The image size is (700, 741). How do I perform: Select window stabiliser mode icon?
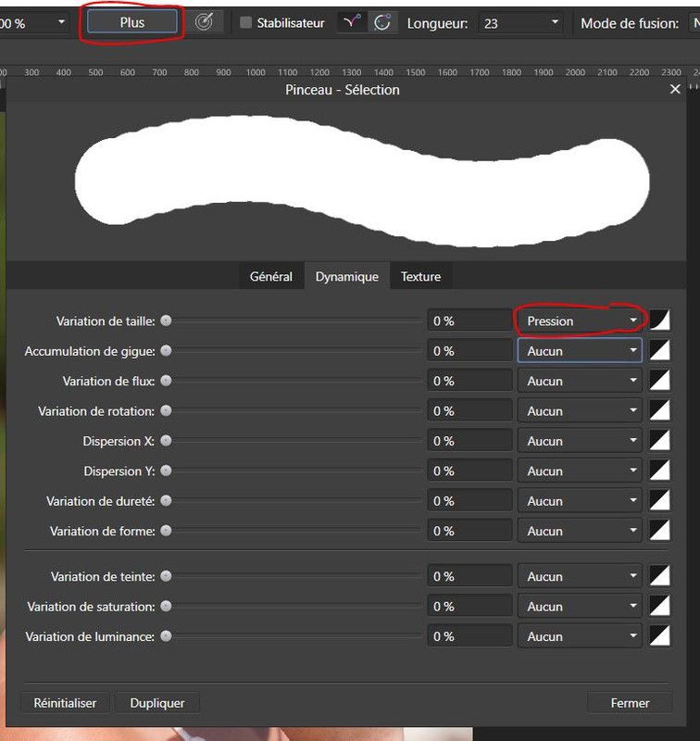point(381,22)
